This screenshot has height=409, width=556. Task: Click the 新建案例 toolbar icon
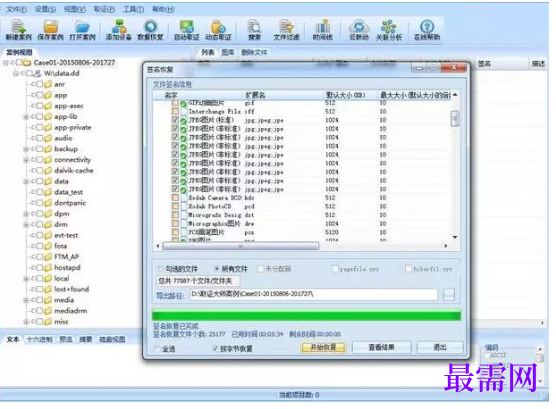click(x=18, y=30)
